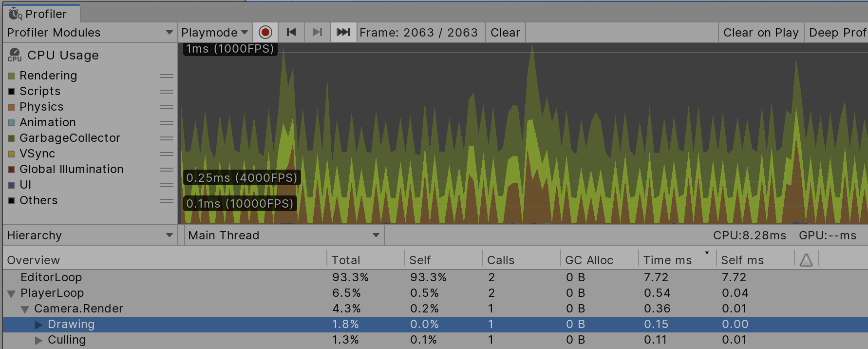The height and width of the screenshot is (349, 868).
Task: Toggle the Physics category visibility
Action: [x=11, y=107]
